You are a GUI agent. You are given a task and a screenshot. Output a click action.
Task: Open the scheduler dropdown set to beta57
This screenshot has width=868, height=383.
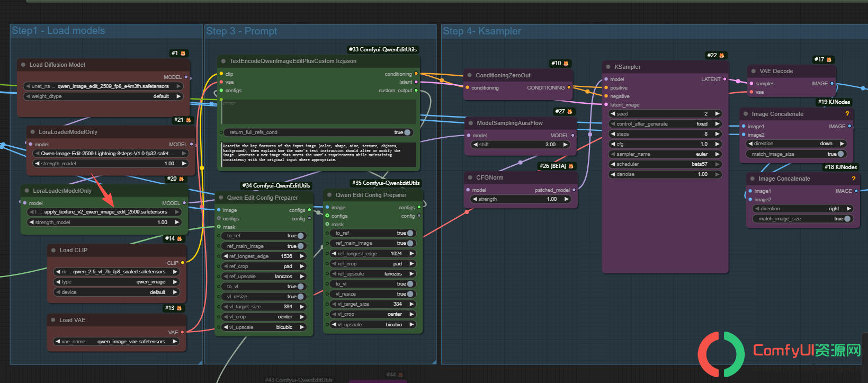point(665,164)
